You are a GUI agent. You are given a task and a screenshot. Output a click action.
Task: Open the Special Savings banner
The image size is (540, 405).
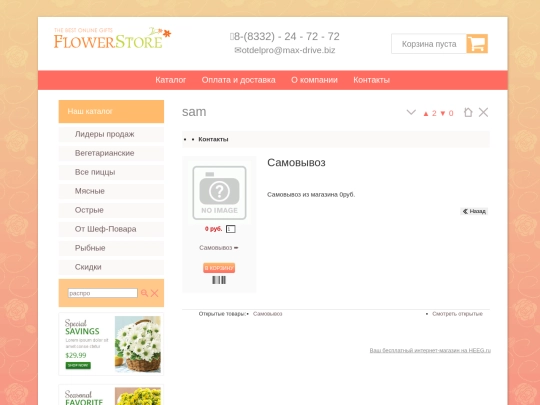point(111,344)
